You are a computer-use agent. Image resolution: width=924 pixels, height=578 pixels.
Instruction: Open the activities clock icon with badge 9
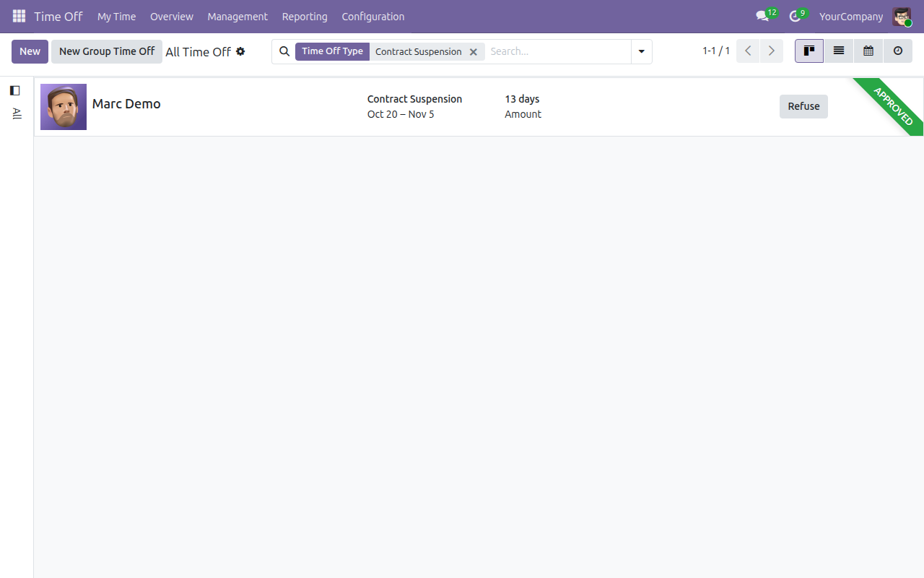pos(797,16)
